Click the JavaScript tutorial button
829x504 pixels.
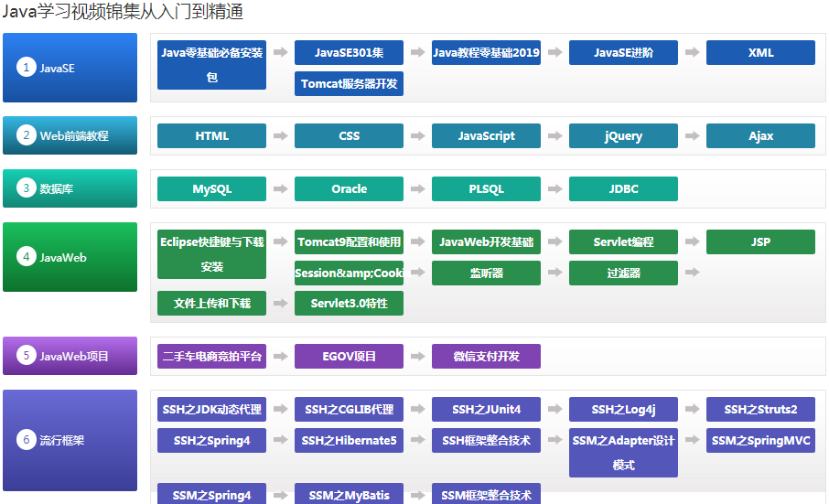click(x=486, y=136)
